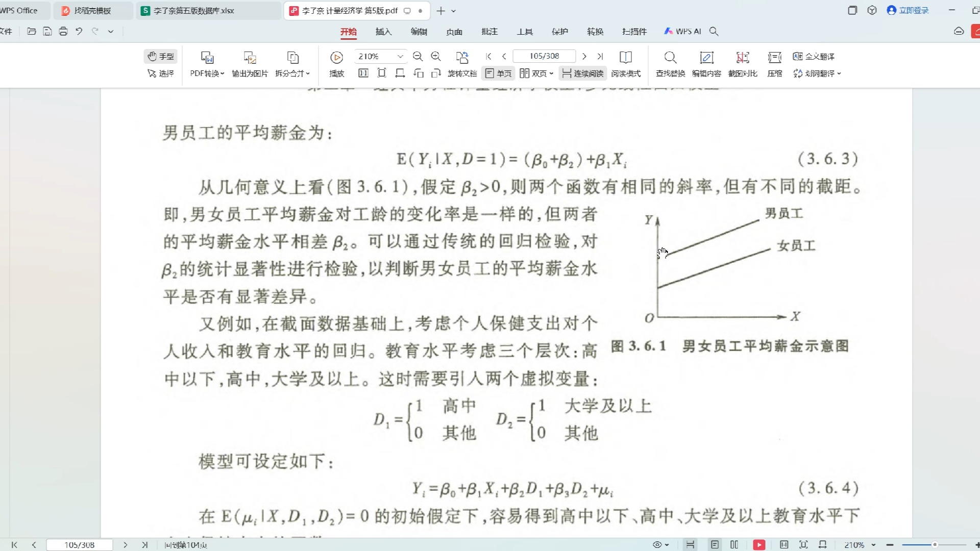Enable 单页 single page view

click(498, 73)
